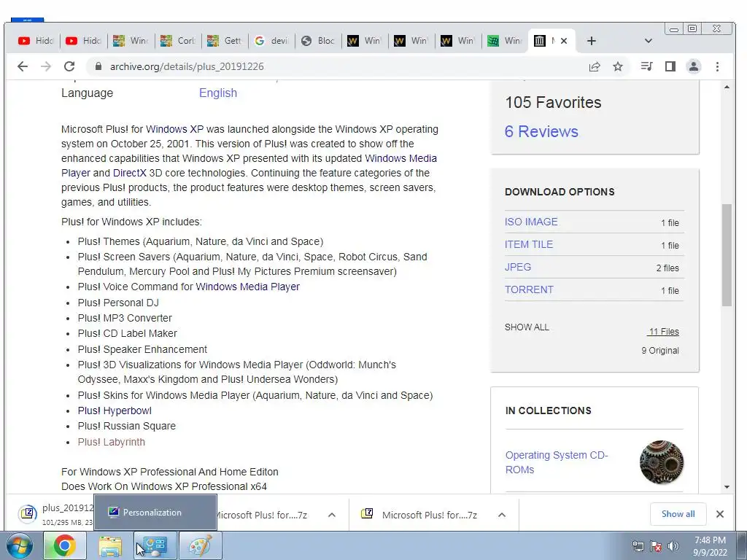Image resolution: width=747 pixels, height=560 pixels.
Task: Select the ITEM TILE download option
Action: (x=529, y=244)
